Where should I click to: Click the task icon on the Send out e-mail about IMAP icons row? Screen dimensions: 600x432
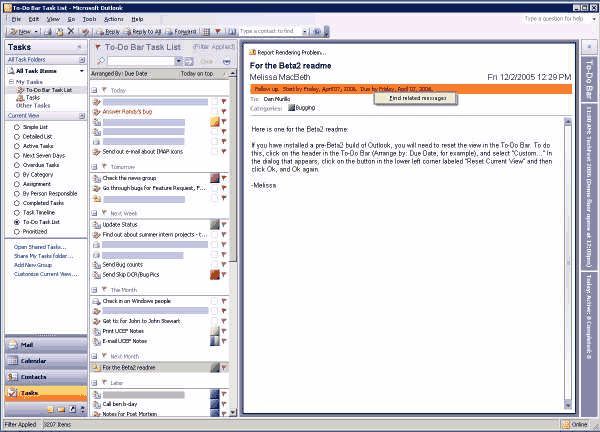point(97,152)
